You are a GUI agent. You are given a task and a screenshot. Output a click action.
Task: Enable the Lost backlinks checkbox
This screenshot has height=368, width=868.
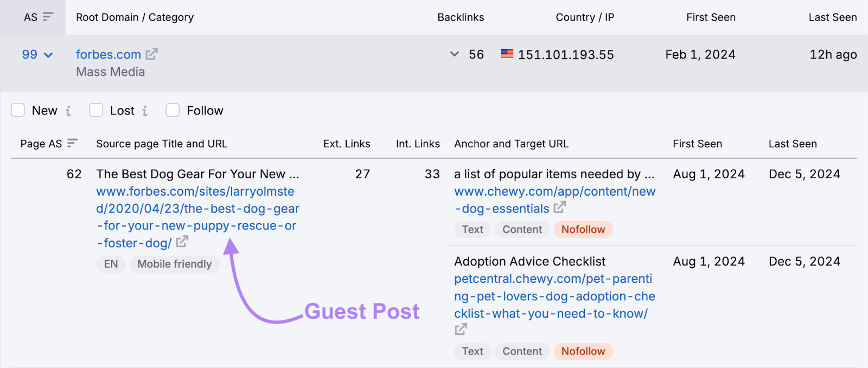click(97, 111)
